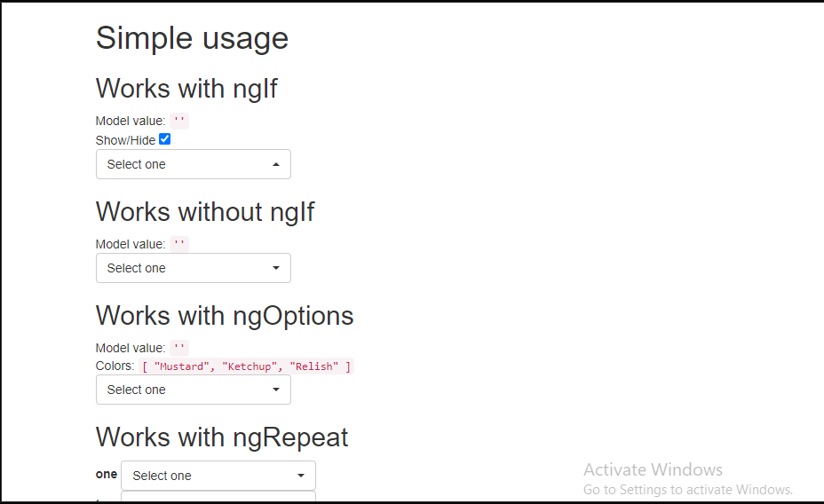The image size is (824, 504).
Task: Click the Works with ngRepeat heading
Action: (x=222, y=437)
